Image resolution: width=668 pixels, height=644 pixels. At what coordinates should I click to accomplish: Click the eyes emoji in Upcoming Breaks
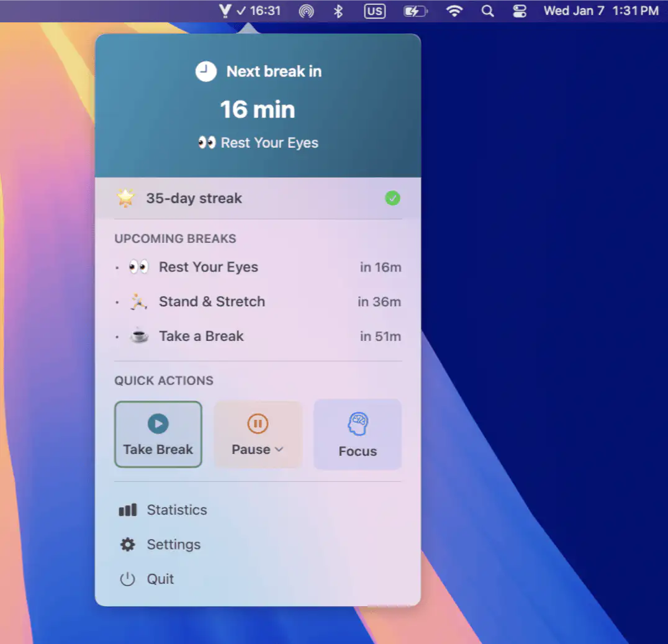139,268
